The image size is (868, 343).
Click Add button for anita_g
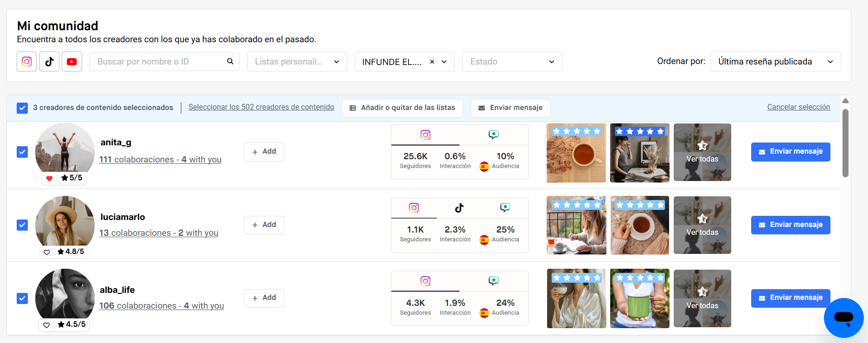click(x=264, y=152)
